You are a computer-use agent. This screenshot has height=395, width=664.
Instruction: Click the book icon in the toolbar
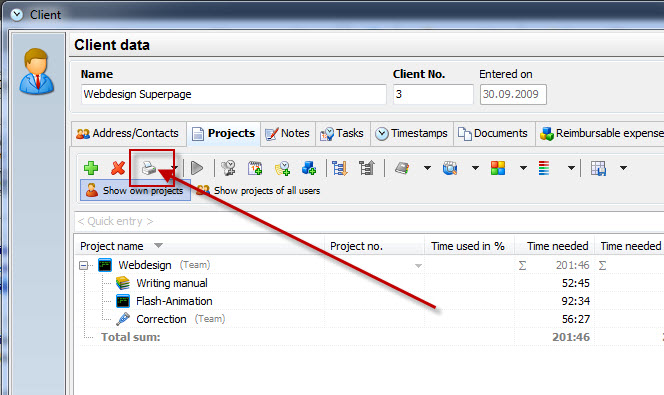(x=402, y=168)
